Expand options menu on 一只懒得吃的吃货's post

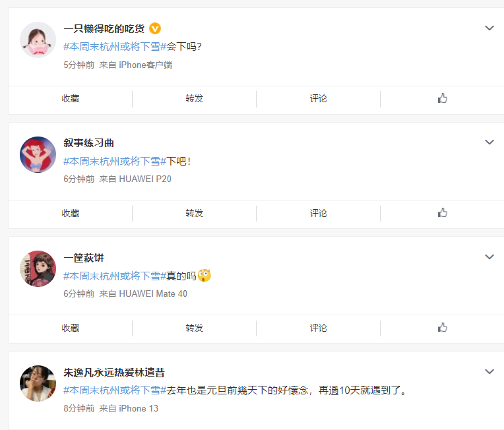[x=489, y=28]
